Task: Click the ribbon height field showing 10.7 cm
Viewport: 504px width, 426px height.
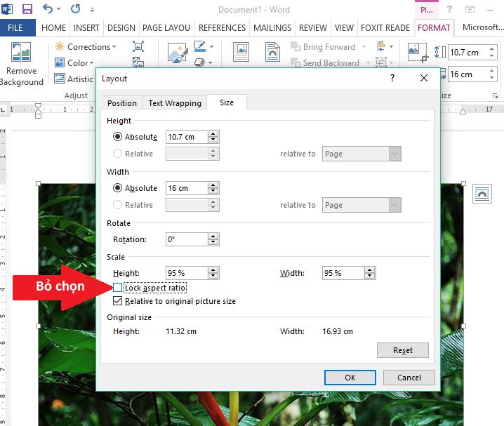Action: click(x=468, y=53)
